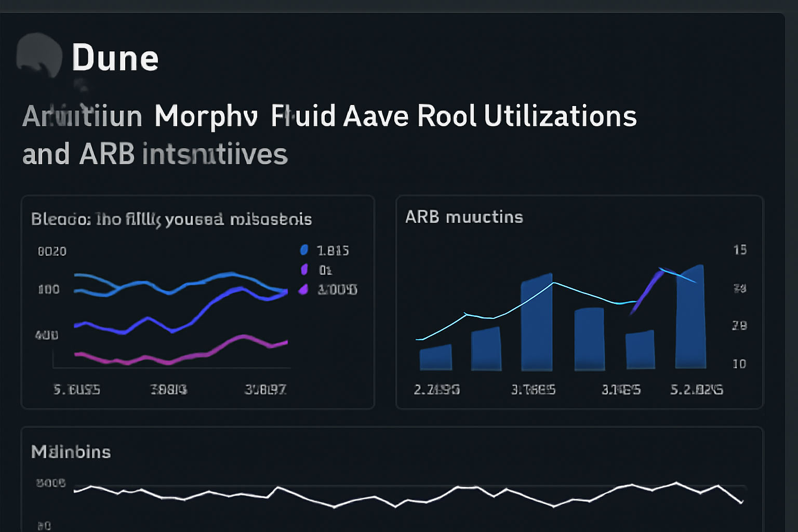Expand the ARB muuctins chart panel
The width and height of the screenshot is (798, 532).
[580, 301]
